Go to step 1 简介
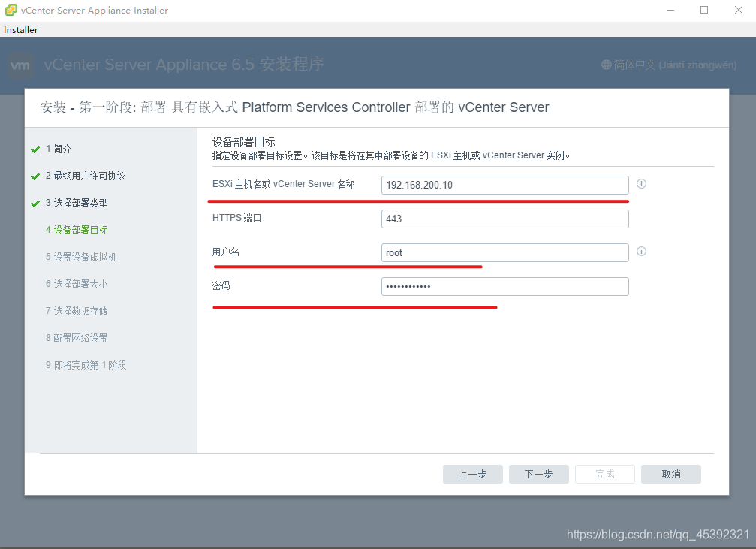Image resolution: width=756 pixels, height=549 pixels. (x=59, y=149)
